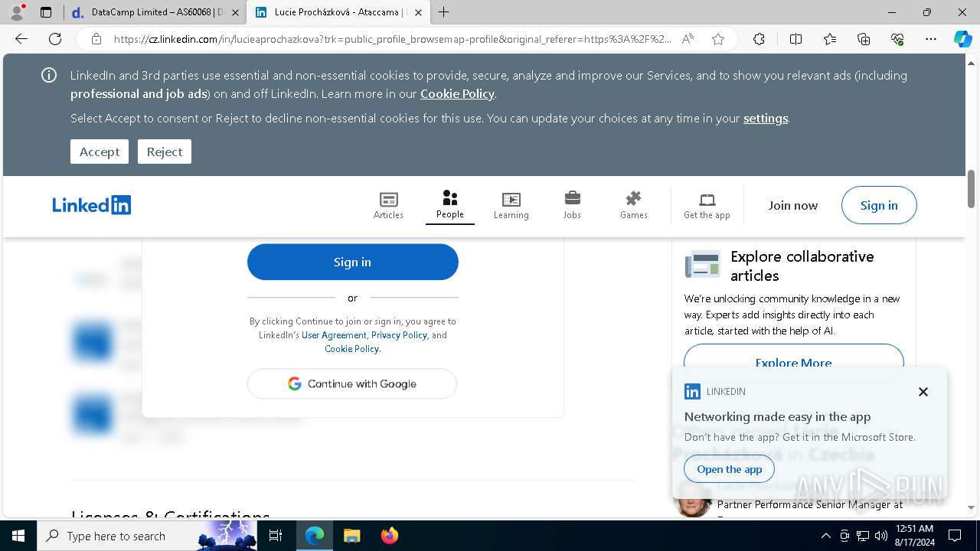980x551 pixels.
Task: Open the Articles section
Action: click(388, 205)
